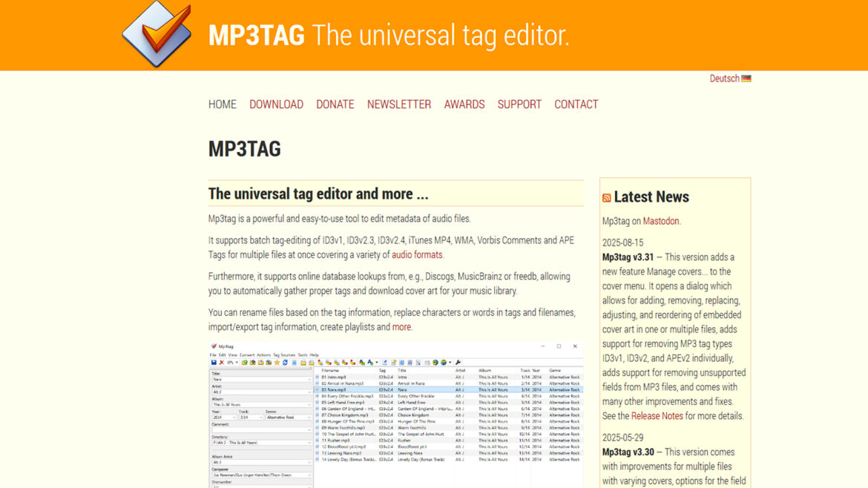Switch to the Deutsch language version
This screenshot has height=488, width=868.
tap(730, 79)
